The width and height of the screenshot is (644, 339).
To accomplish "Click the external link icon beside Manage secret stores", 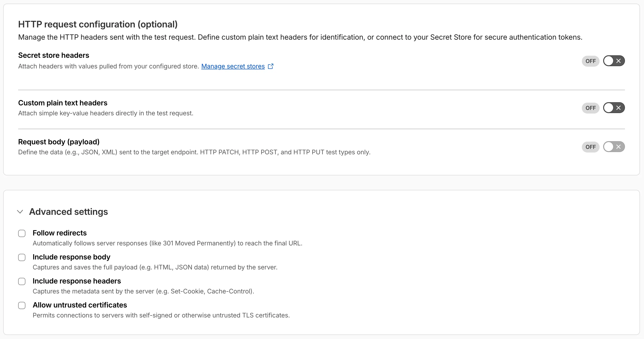I will (271, 66).
